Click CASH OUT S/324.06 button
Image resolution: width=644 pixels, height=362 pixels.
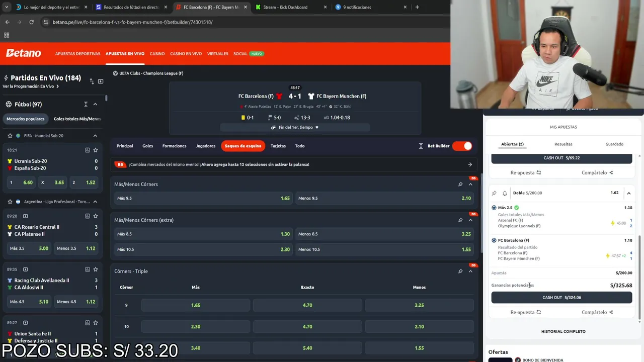561,297
